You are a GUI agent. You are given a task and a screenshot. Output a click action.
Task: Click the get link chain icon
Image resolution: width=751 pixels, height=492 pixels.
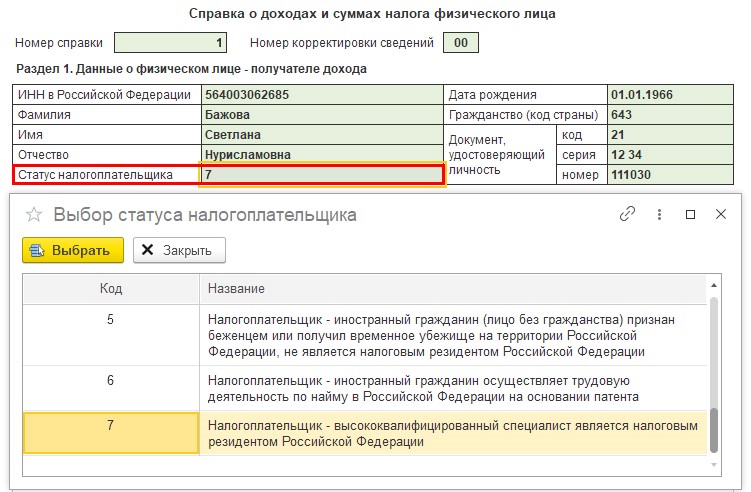pyautogui.click(x=627, y=214)
